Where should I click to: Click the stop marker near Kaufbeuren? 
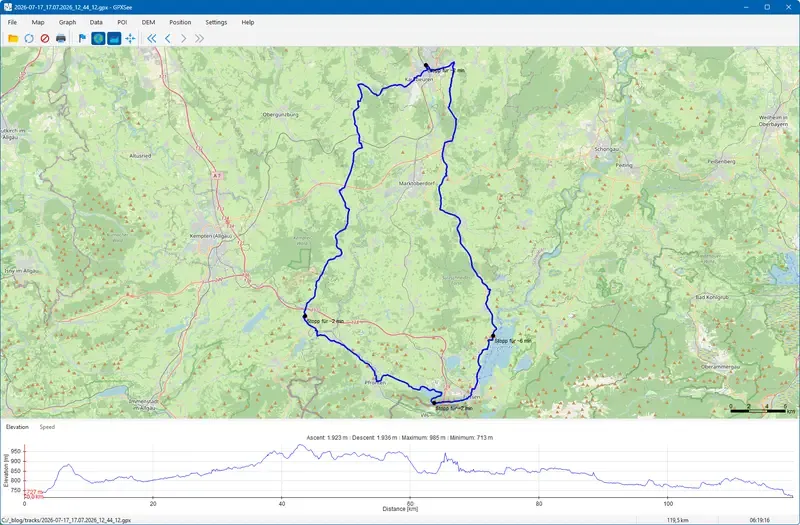tap(427, 65)
